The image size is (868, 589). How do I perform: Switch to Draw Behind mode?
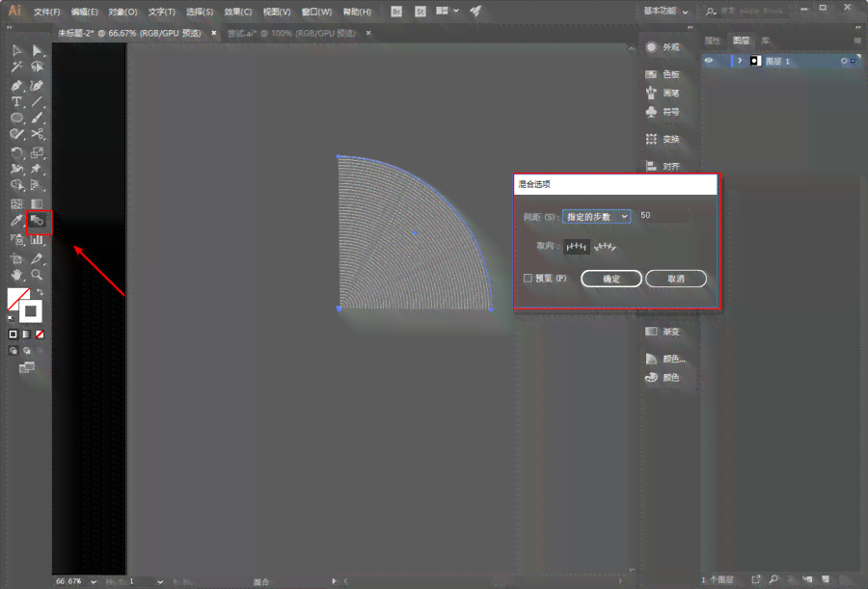coord(27,350)
